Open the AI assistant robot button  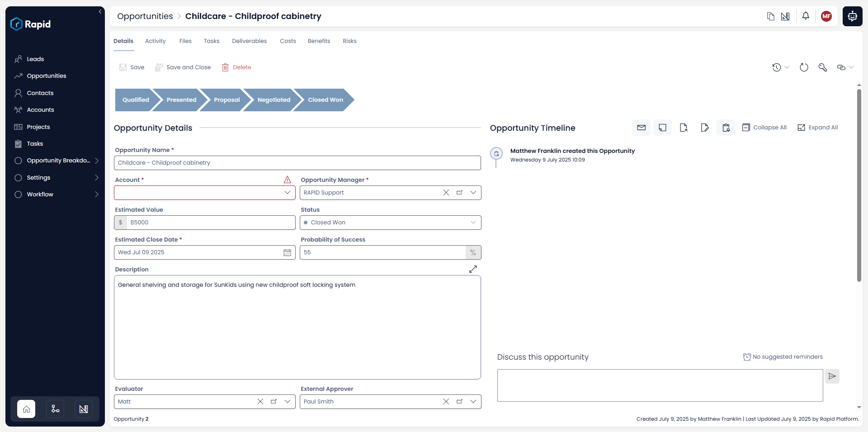(852, 16)
